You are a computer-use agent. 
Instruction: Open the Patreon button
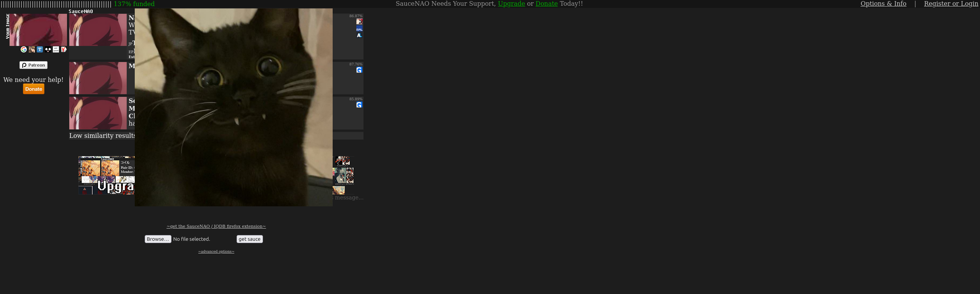click(34, 65)
